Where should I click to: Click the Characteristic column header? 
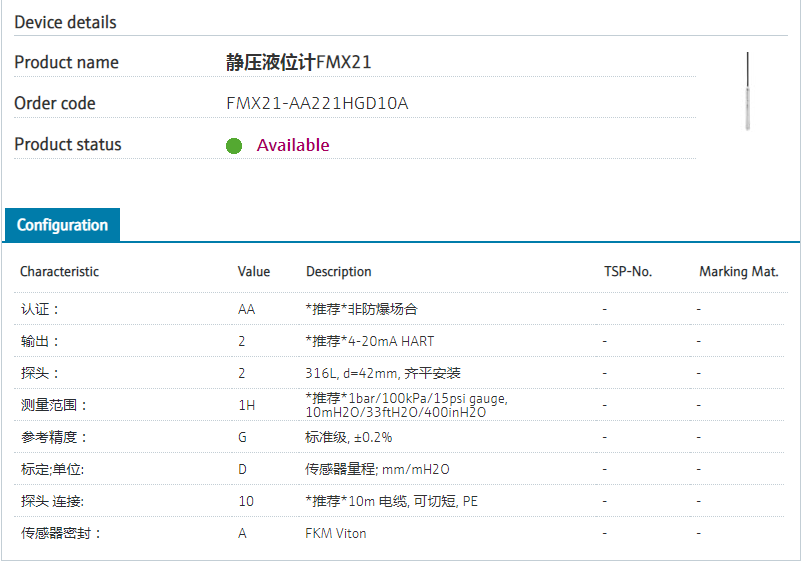click(60, 272)
